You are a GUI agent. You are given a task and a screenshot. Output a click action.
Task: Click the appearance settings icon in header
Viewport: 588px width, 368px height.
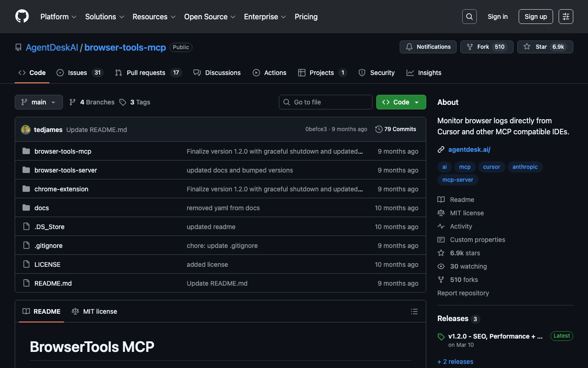(x=565, y=17)
